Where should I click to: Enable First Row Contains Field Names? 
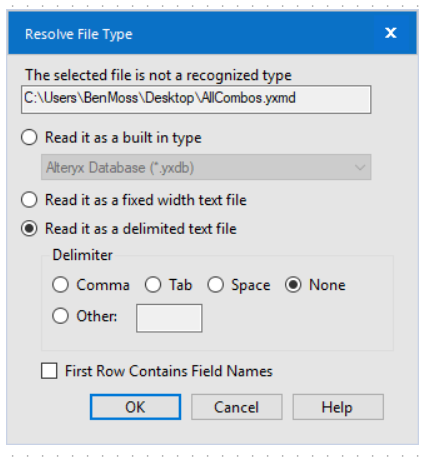coord(49,371)
